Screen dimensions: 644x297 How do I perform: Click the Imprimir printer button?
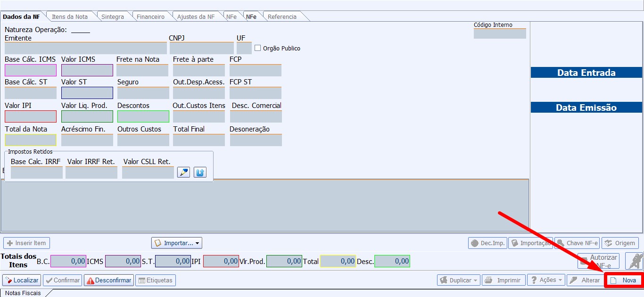tap(504, 280)
